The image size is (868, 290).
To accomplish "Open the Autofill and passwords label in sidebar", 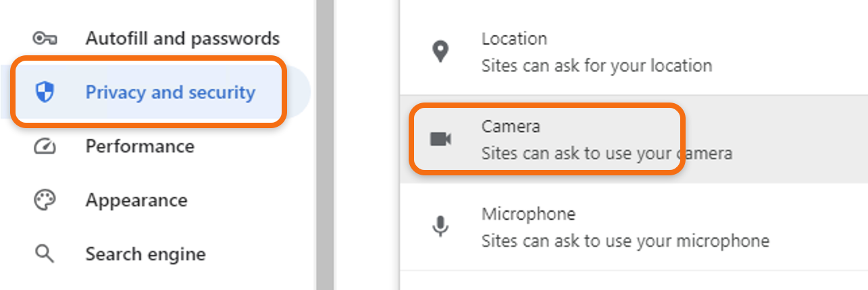I will pyautogui.click(x=182, y=38).
